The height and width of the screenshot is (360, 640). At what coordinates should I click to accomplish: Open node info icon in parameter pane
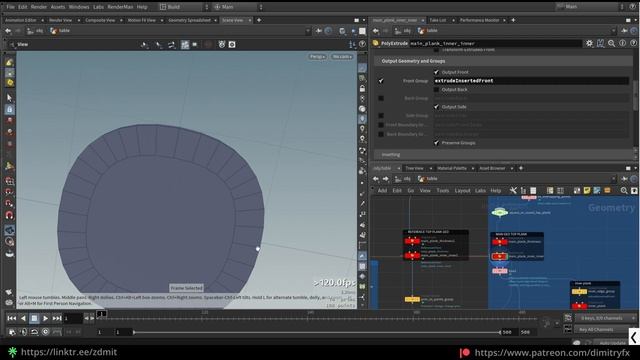[622, 43]
